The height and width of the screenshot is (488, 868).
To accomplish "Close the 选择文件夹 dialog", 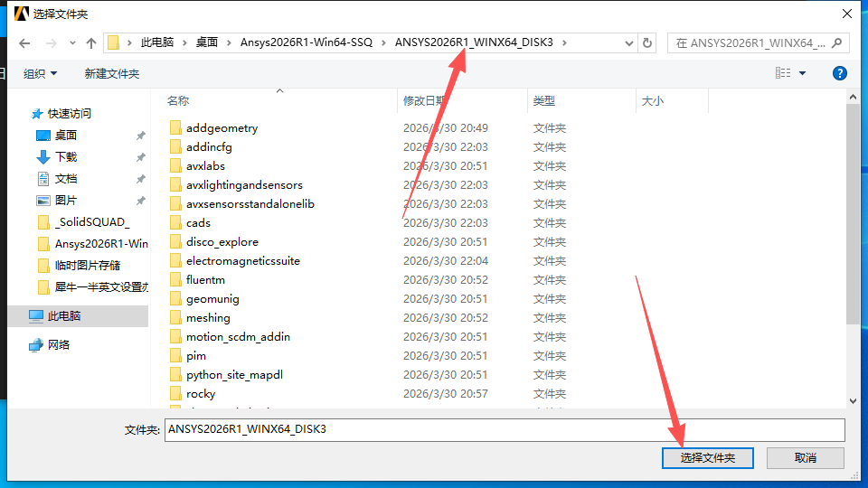I will pos(847,14).
